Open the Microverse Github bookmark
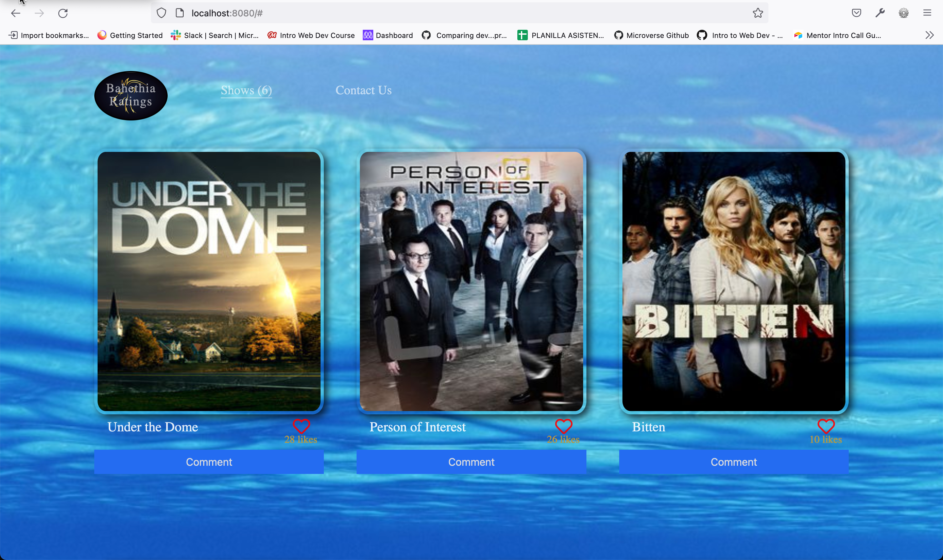Screen dimensions: 943x560 pyautogui.click(x=651, y=35)
